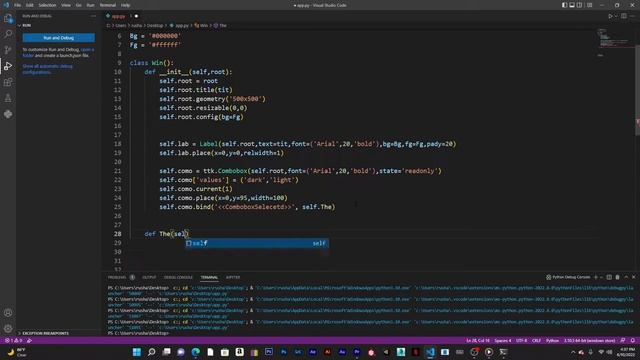Image resolution: width=640 pixels, height=360 pixels.
Task: Toggle Secondary Side Bar layout icon
Action: (580, 5)
